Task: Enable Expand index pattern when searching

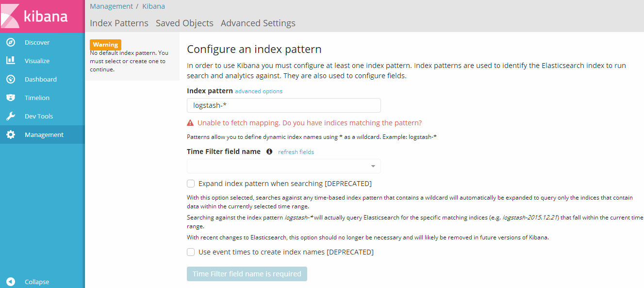Action: coord(191,184)
